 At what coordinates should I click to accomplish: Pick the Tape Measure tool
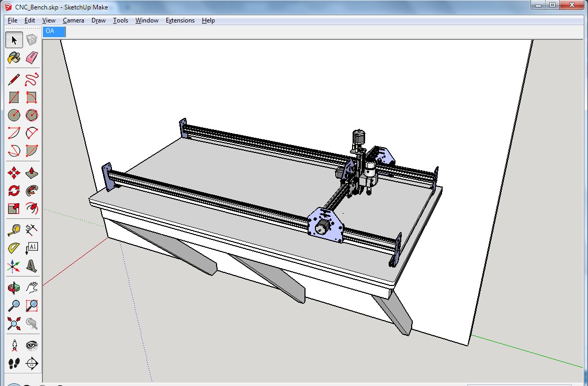point(14,230)
